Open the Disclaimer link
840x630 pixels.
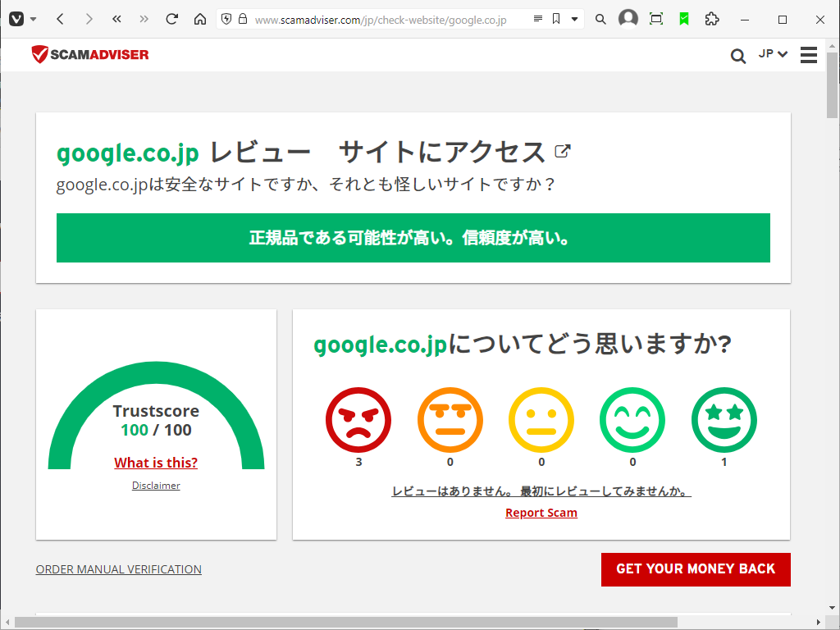point(156,486)
